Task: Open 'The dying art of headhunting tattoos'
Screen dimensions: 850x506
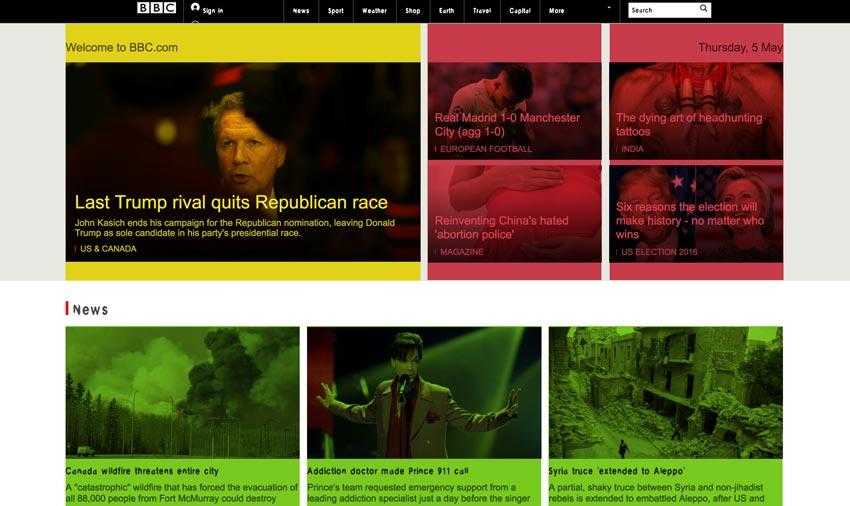Action: click(688, 124)
